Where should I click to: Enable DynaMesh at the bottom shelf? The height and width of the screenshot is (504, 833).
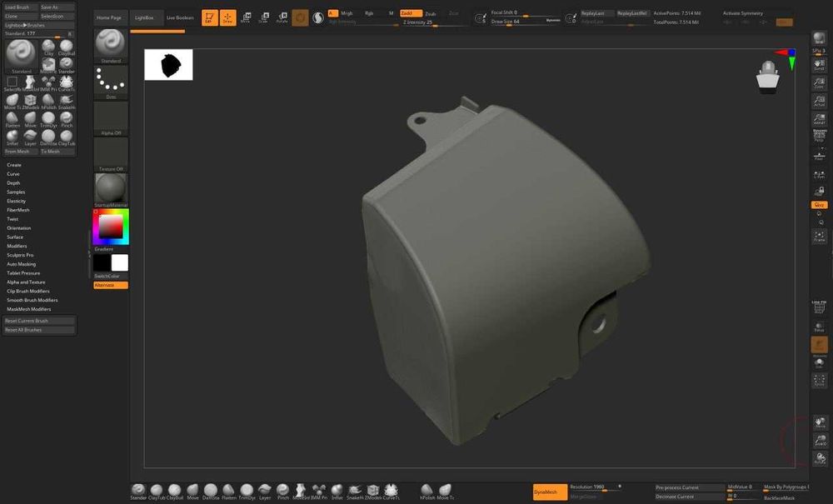(x=550, y=492)
